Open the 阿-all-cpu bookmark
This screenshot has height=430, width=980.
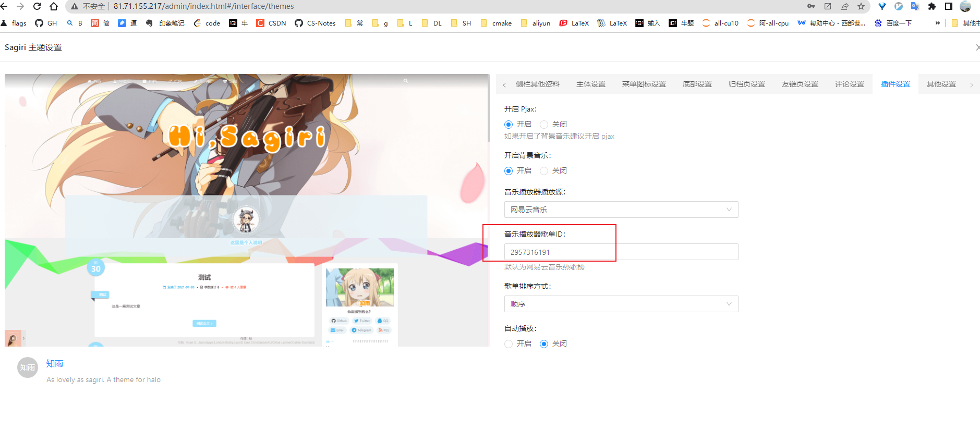tap(768, 23)
